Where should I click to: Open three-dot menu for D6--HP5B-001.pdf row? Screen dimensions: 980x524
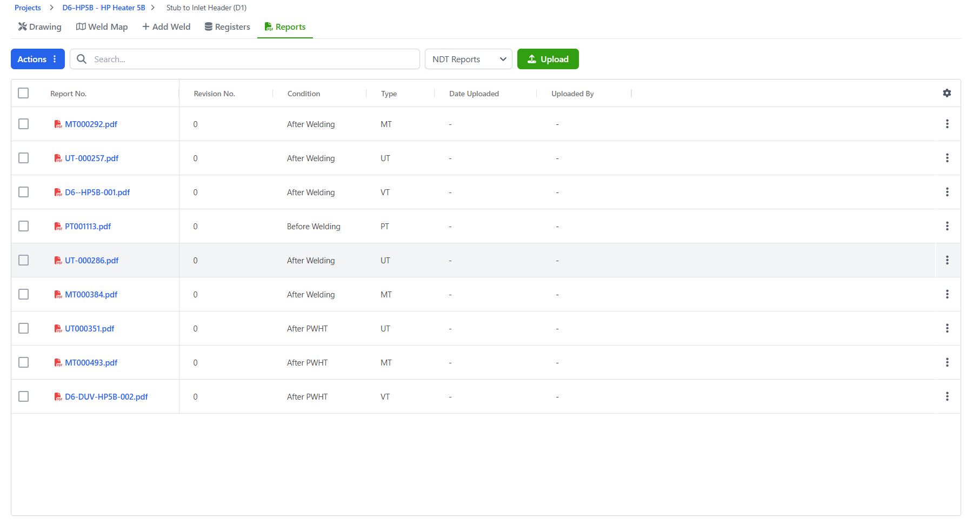tap(946, 192)
